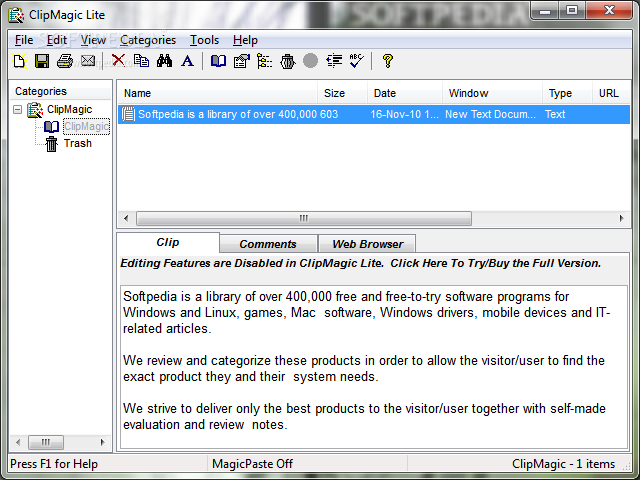Viewport: 640px width, 480px height.
Task: Click clip list scroll left arrow
Action: 126,218
